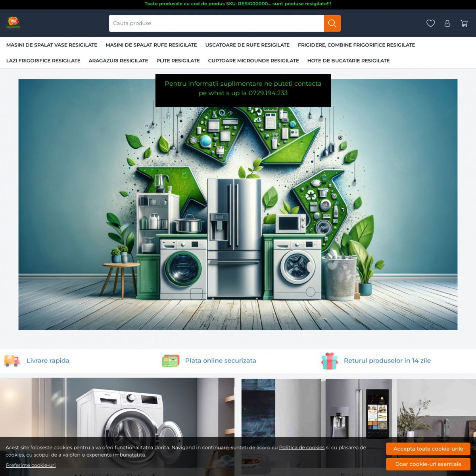The image size is (476, 476).
Task: Open the shopping cart icon
Action: (x=464, y=23)
